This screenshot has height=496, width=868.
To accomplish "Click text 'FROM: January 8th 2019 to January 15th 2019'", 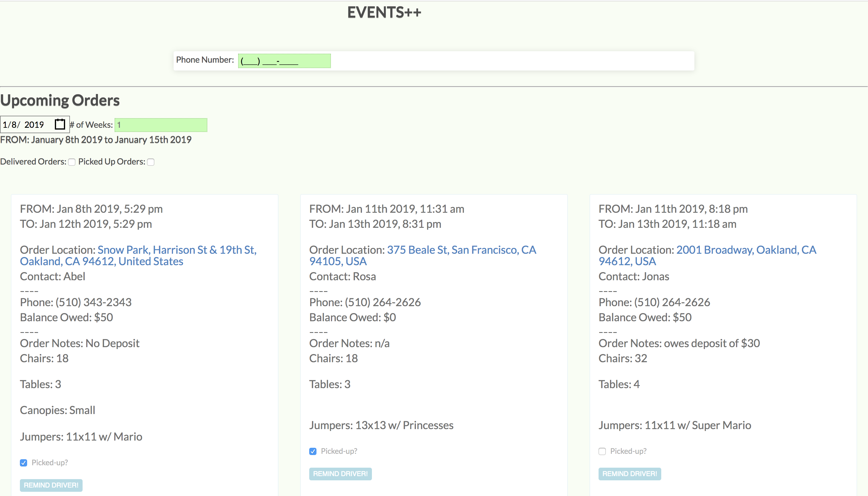I will click(96, 140).
